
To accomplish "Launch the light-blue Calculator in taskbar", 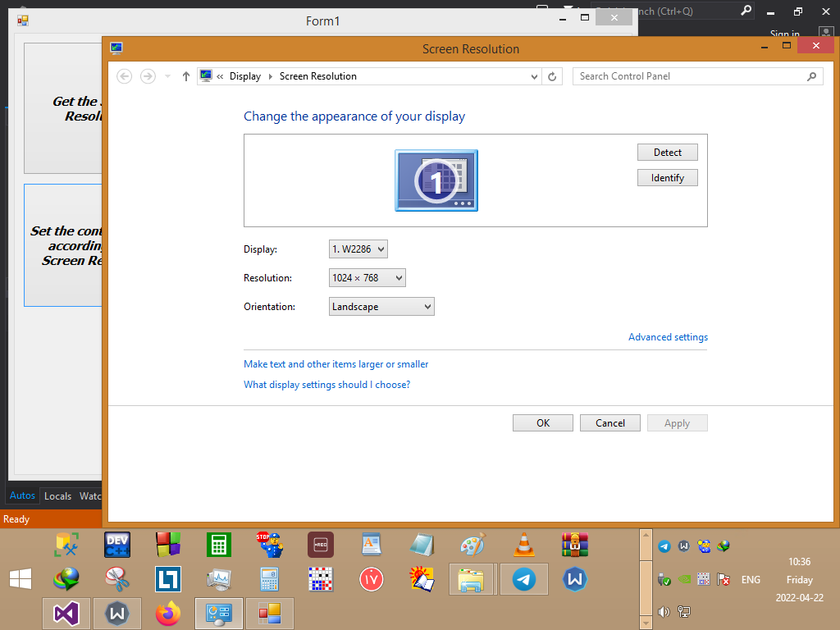I will [270, 579].
